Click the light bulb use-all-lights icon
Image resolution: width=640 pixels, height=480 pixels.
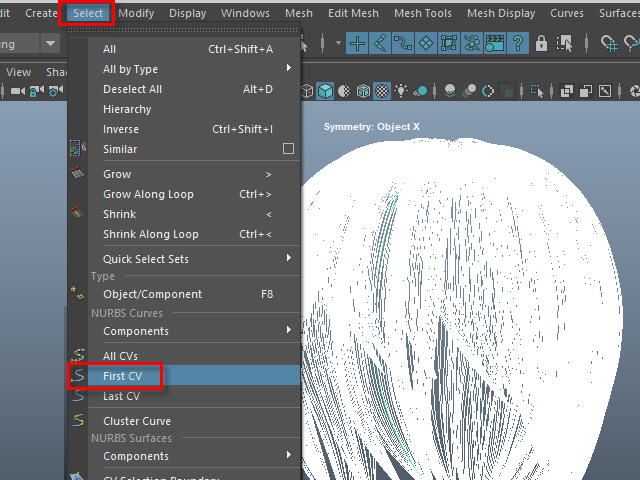click(402, 91)
